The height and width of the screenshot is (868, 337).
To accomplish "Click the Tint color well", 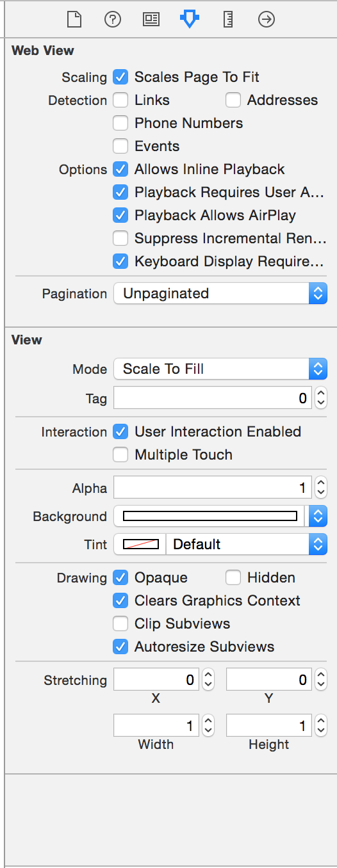I will (x=140, y=545).
